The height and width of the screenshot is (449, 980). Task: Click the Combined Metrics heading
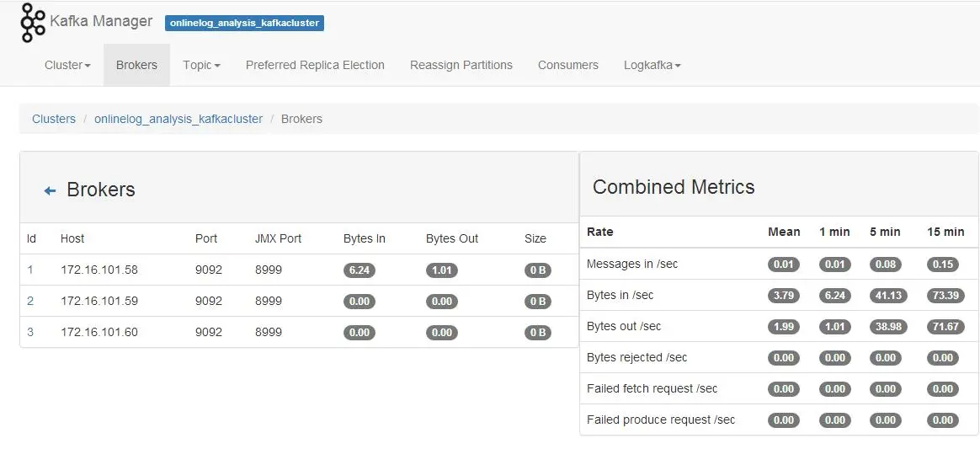[x=674, y=187]
